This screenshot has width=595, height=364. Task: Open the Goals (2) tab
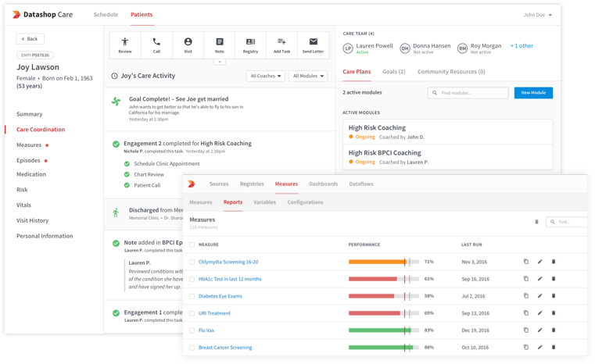pos(394,72)
